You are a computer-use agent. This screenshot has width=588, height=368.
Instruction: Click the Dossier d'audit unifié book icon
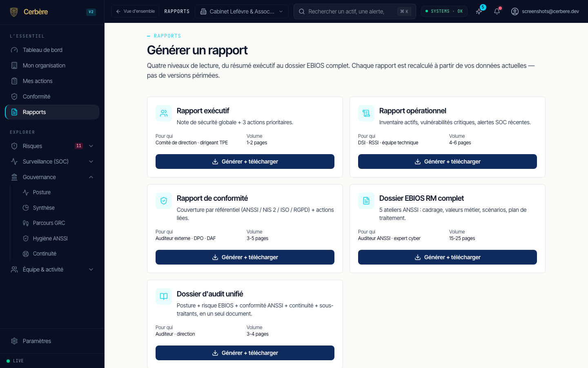[164, 296]
